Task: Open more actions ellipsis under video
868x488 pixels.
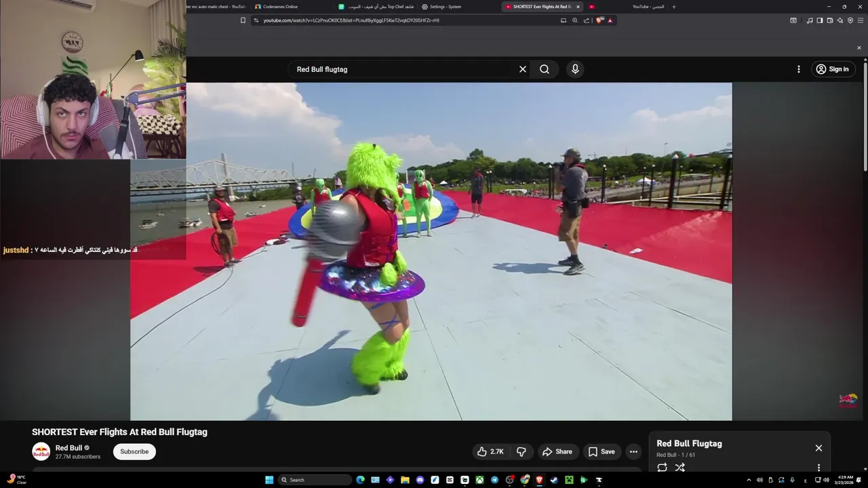Action: [633, 452]
